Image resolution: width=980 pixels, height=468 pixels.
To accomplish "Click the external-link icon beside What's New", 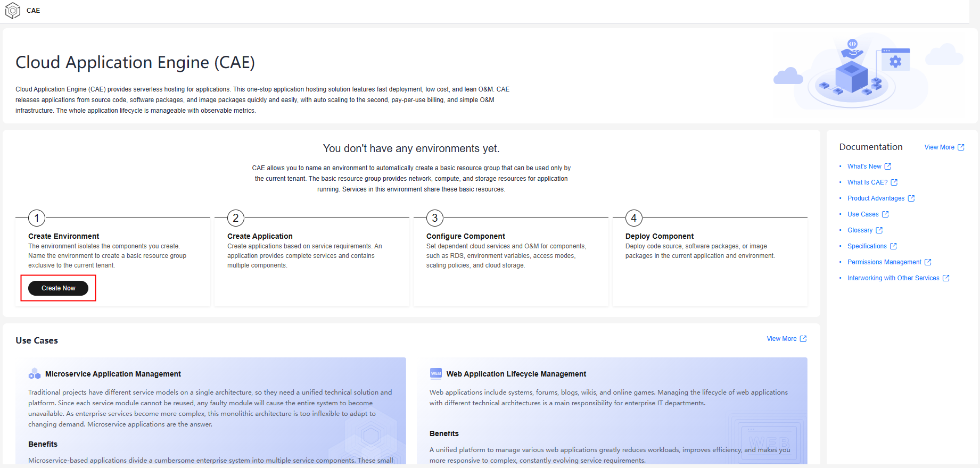I will 888,166.
